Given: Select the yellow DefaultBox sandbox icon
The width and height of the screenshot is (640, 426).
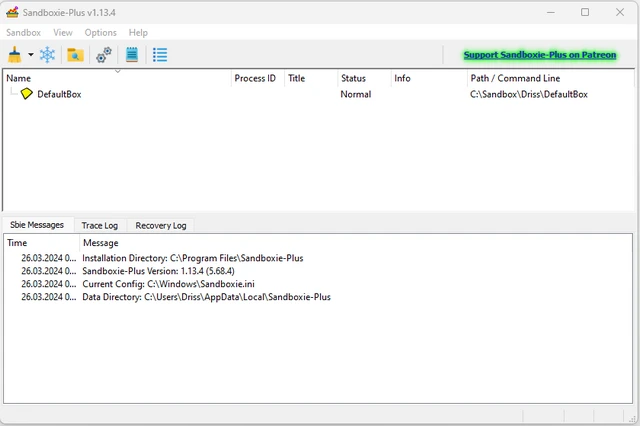Looking at the screenshot, I should (x=27, y=94).
